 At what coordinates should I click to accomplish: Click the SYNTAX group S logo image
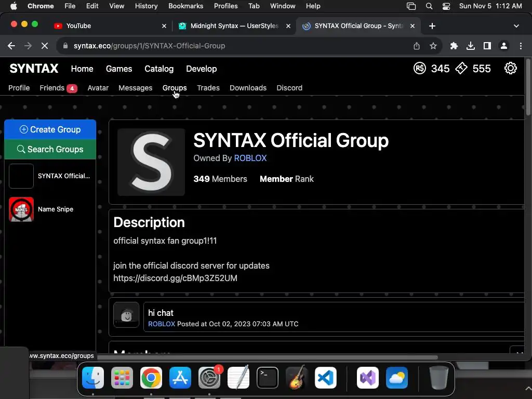point(151,162)
